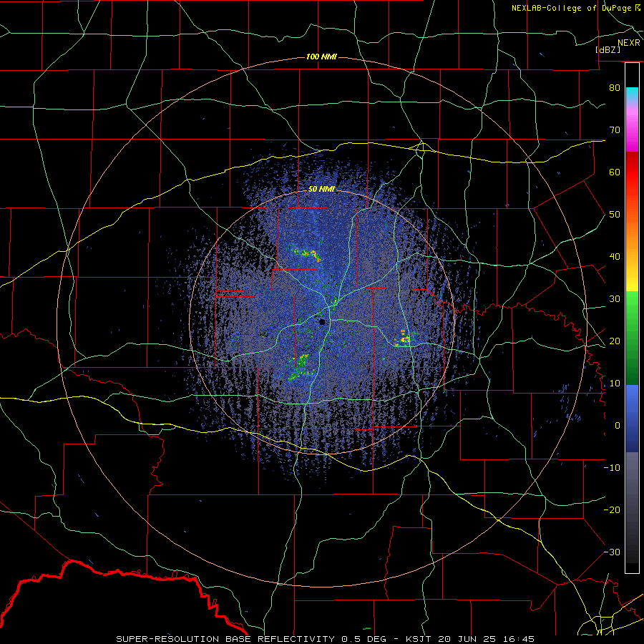The height and width of the screenshot is (644, 644).
Task: Click the blue segment of the color bar
Action: click(632, 418)
